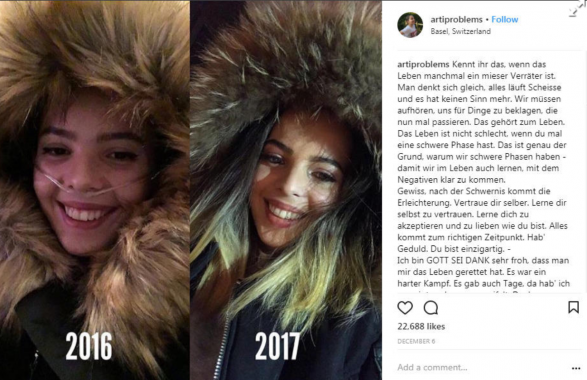Image resolution: width=587 pixels, height=380 pixels.
Task: Click the right photo labeled 2017
Action: click(286, 190)
